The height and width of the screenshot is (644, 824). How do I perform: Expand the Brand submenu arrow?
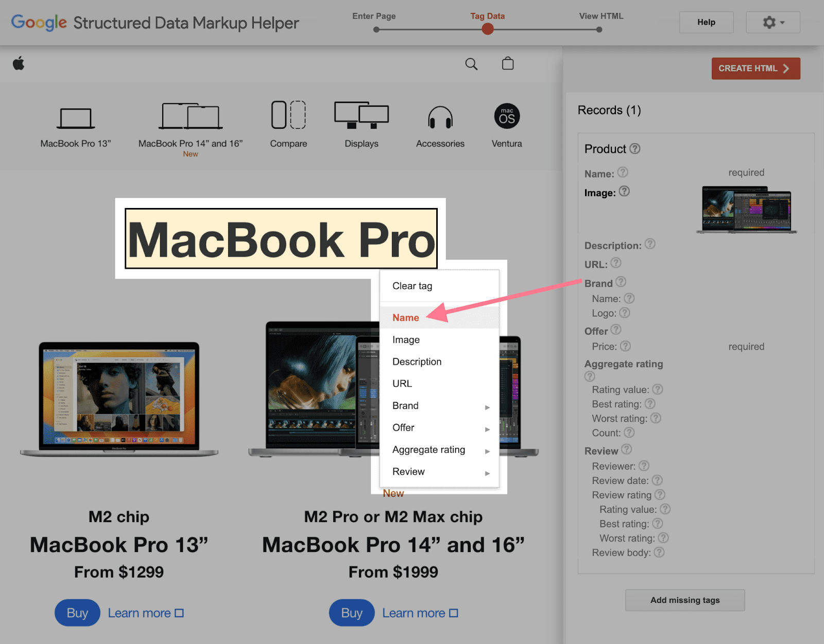(x=487, y=407)
